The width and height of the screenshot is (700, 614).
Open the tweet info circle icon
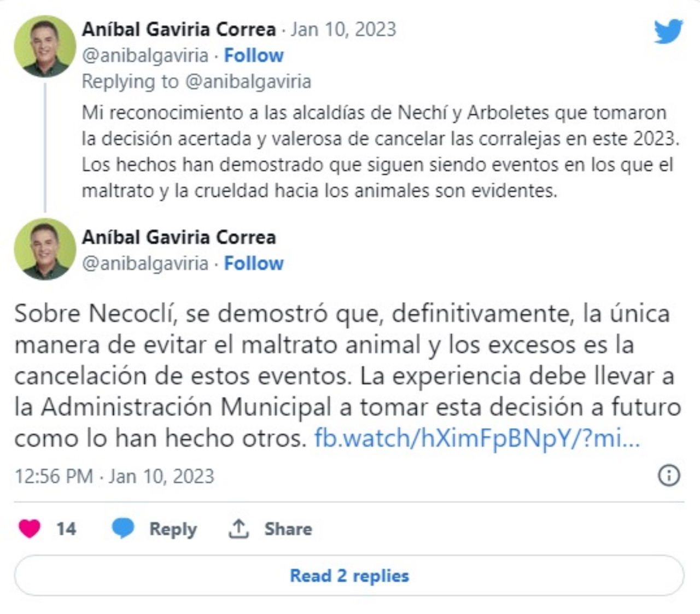click(669, 475)
